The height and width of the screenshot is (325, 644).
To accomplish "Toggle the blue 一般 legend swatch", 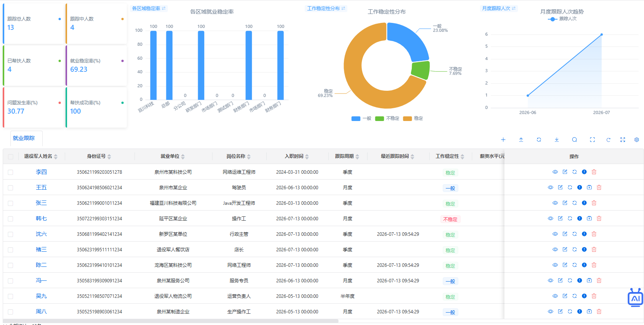I will [x=356, y=119].
